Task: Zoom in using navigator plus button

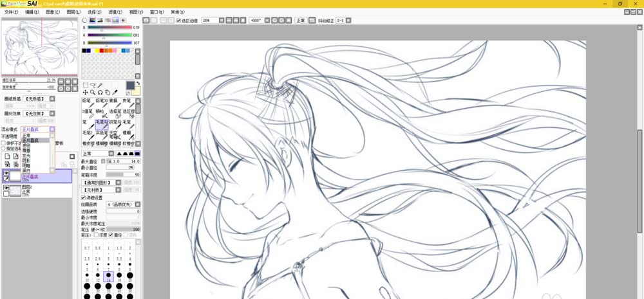Action: [68, 81]
